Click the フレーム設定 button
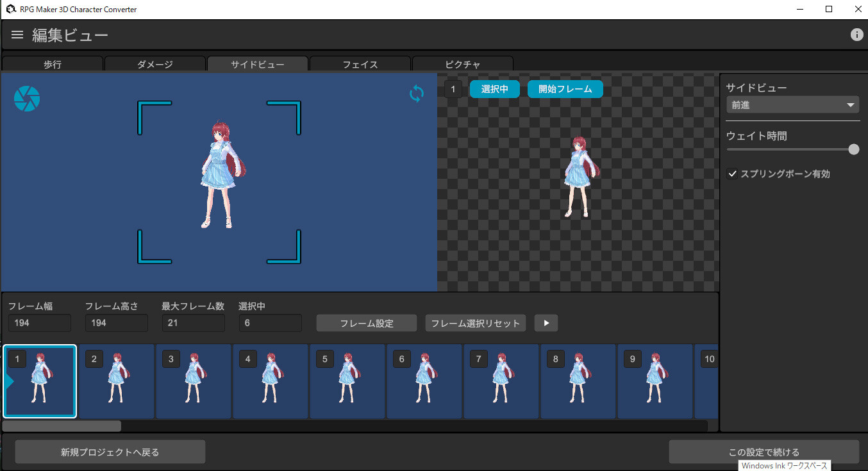 coord(366,323)
